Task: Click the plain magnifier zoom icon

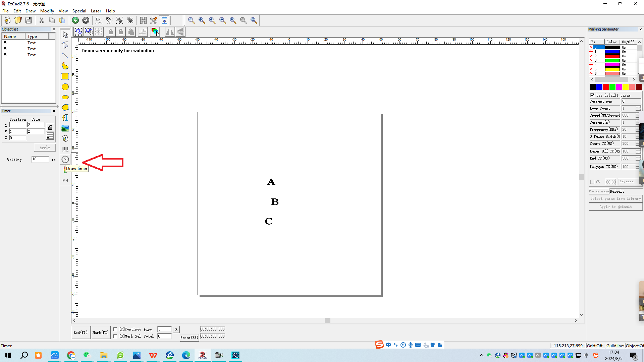Action: [x=191, y=20]
